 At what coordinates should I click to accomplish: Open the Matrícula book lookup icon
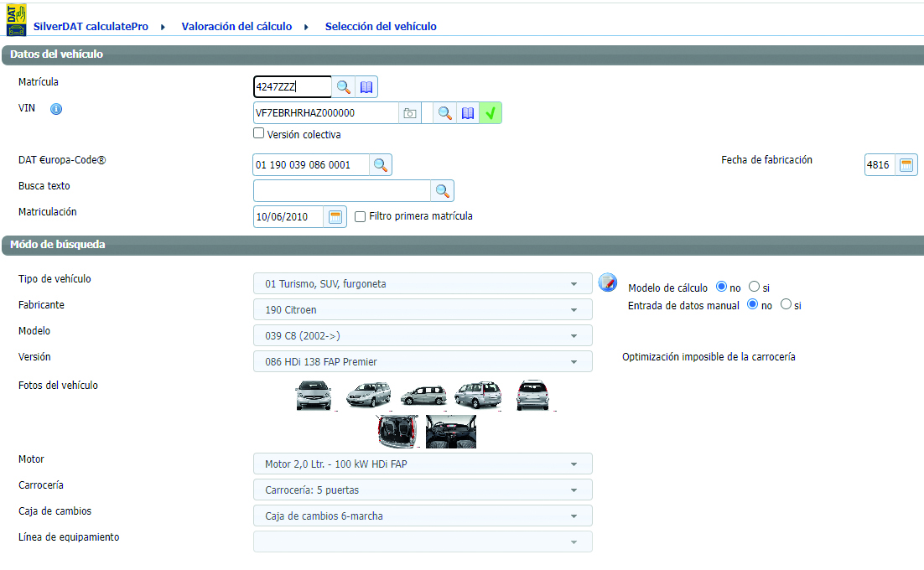tap(366, 87)
